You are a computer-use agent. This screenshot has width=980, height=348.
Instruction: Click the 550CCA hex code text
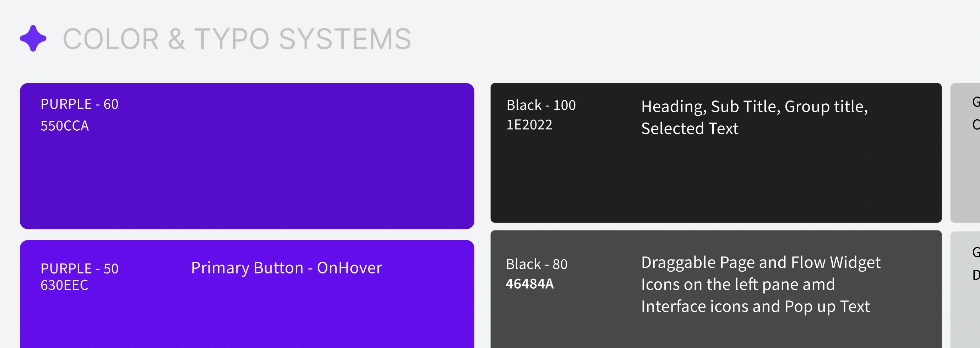(65, 126)
